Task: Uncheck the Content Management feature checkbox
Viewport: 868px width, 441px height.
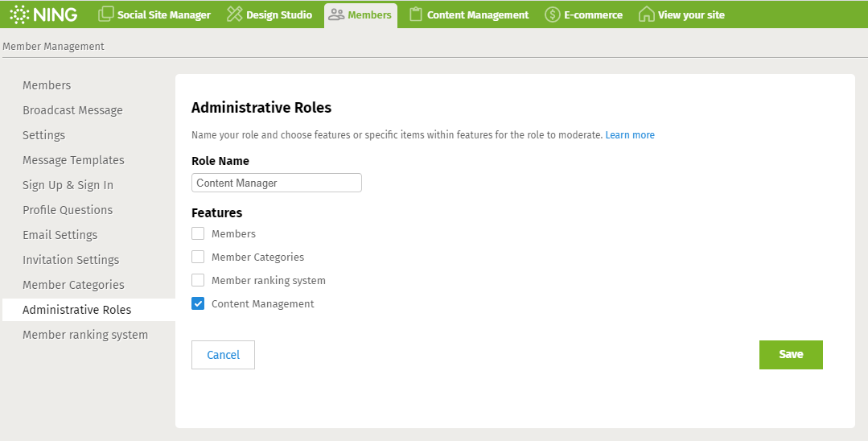Action: click(198, 304)
